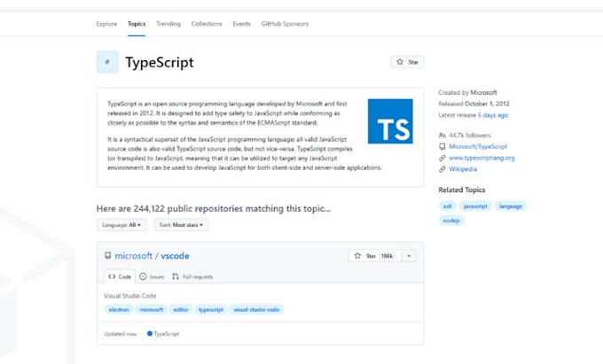Click the typescript topic tag on vscode
603x364 pixels.
[x=211, y=309]
